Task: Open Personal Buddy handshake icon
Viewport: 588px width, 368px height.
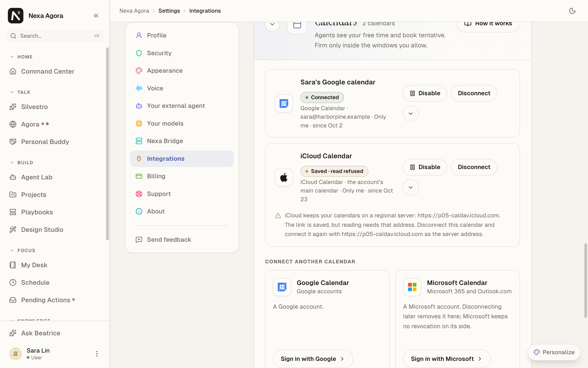Action: [13, 142]
